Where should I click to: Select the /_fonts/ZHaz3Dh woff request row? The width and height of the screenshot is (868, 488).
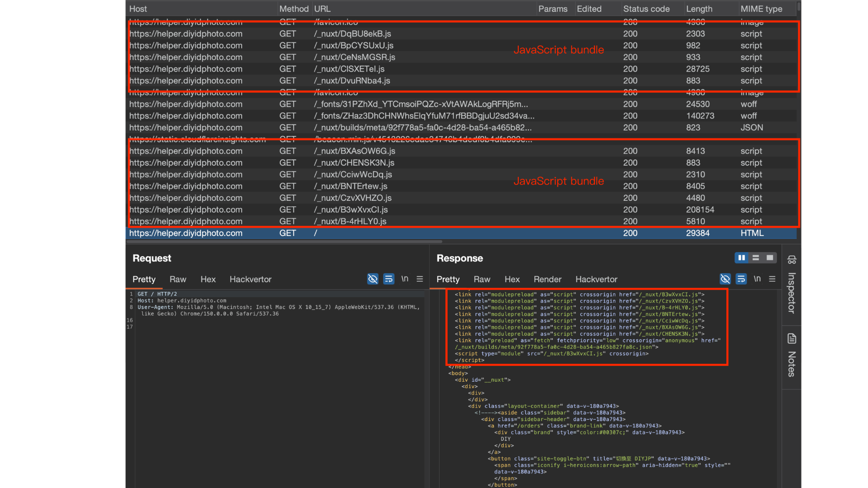click(x=461, y=116)
